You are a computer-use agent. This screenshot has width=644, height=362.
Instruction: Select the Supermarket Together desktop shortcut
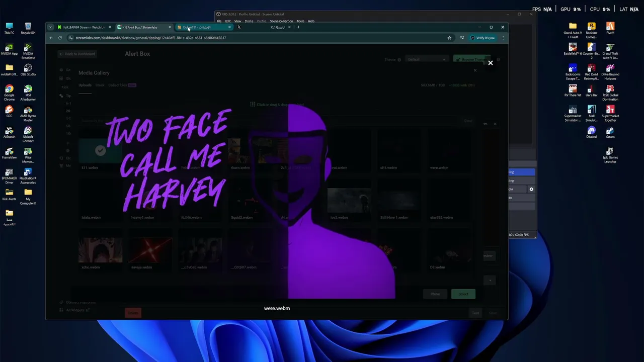click(610, 114)
